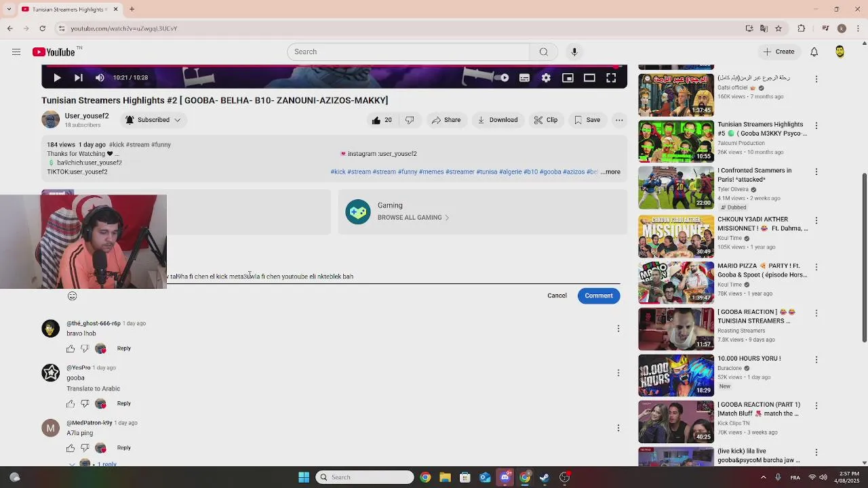The width and height of the screenshot is (868, 488).
Task: Open the YouTube guide hamburger menu
Action: point(16,52)
